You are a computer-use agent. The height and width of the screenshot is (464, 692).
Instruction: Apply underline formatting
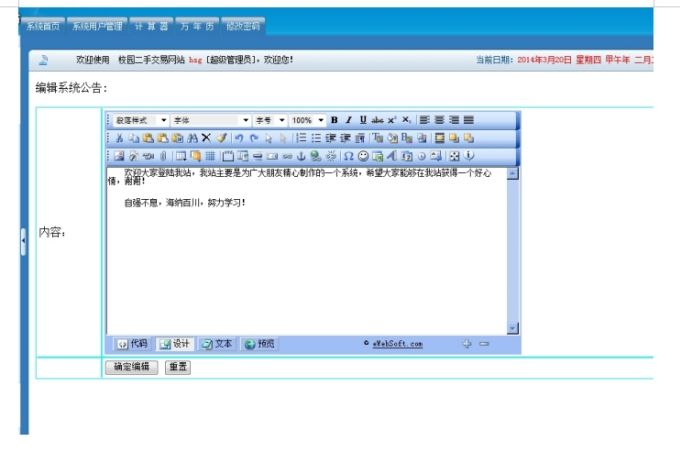tap(363, 120)
